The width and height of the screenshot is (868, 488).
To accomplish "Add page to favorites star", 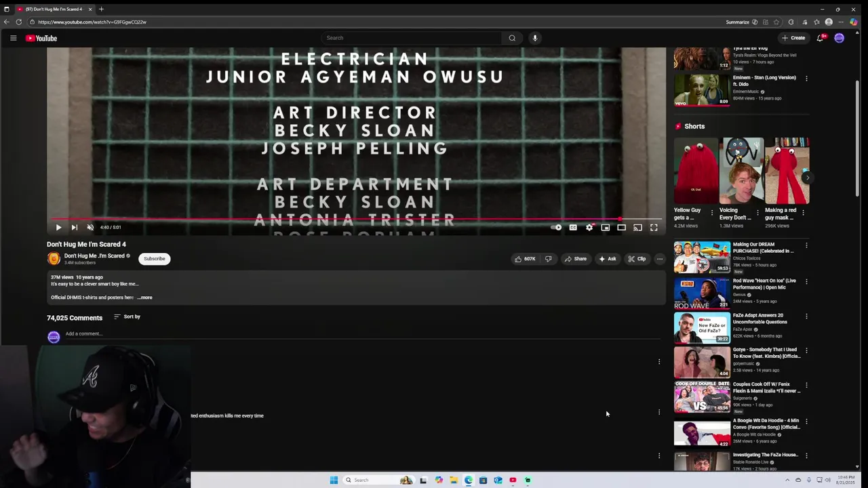I will pyautogui.click(x=776, y=22).
